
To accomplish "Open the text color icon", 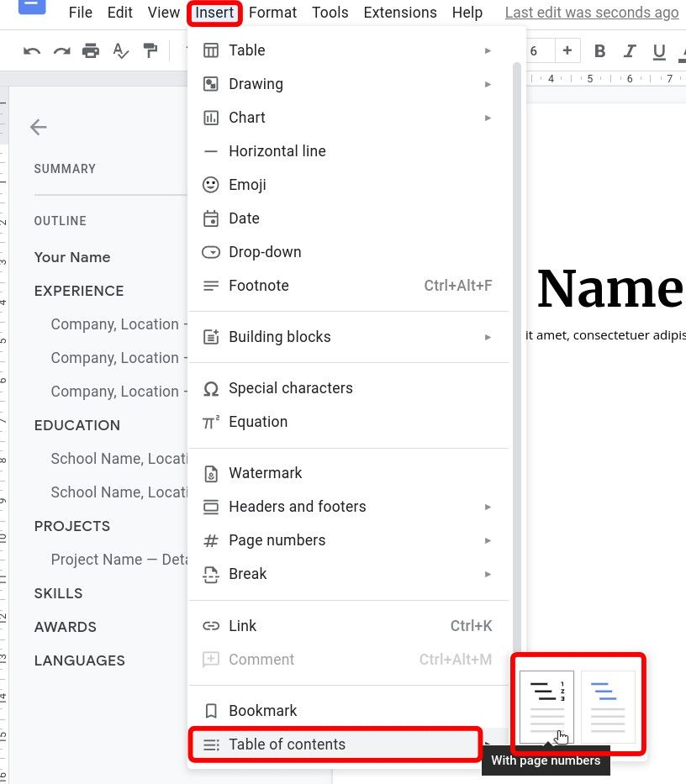I will 683,50.
